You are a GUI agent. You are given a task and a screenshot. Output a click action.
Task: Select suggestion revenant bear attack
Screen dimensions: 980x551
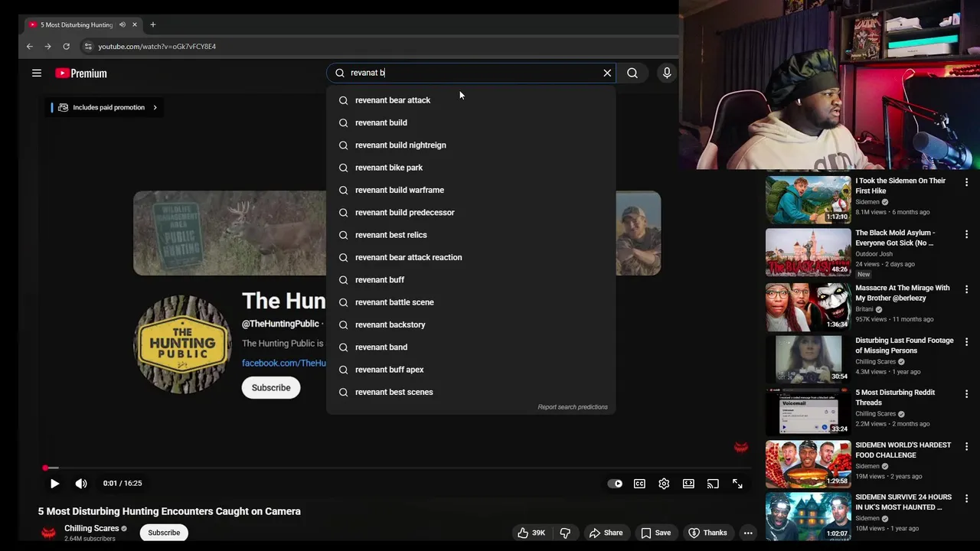click(x=471, y=100)
